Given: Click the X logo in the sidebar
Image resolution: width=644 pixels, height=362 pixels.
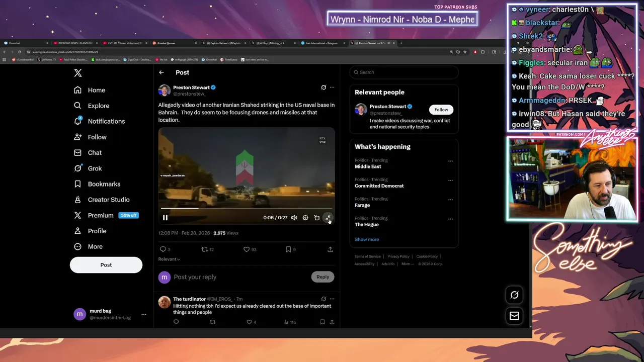Looking at the screenshot, I should [x=78, y=73].
